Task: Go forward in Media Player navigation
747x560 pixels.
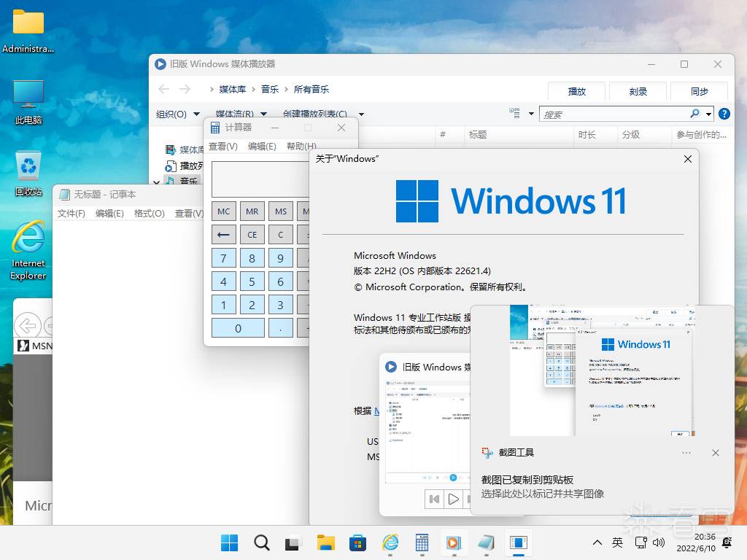Action: (185, 89)
